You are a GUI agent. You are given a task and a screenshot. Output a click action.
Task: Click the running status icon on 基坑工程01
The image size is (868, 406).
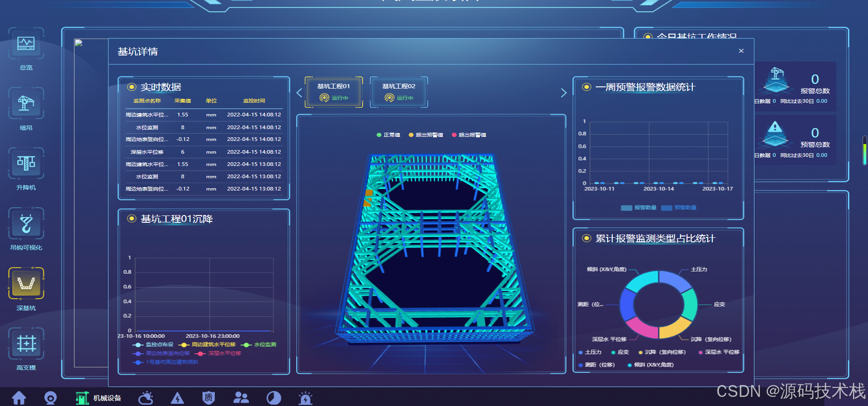324,98
